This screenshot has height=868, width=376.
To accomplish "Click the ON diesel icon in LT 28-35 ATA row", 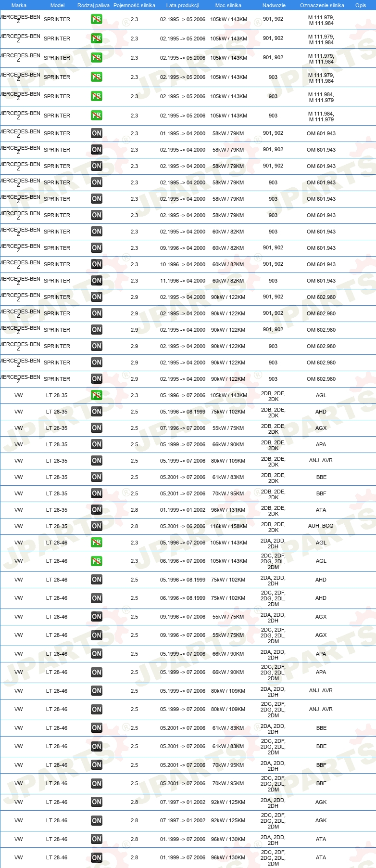I will pyautogui.click(x=97, y=510).
